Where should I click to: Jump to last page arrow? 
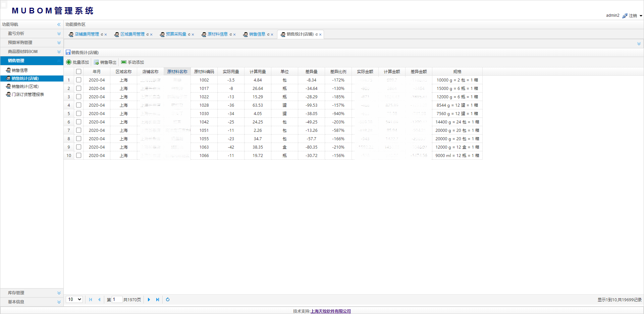pyautogui.click(x=158, y=300)
